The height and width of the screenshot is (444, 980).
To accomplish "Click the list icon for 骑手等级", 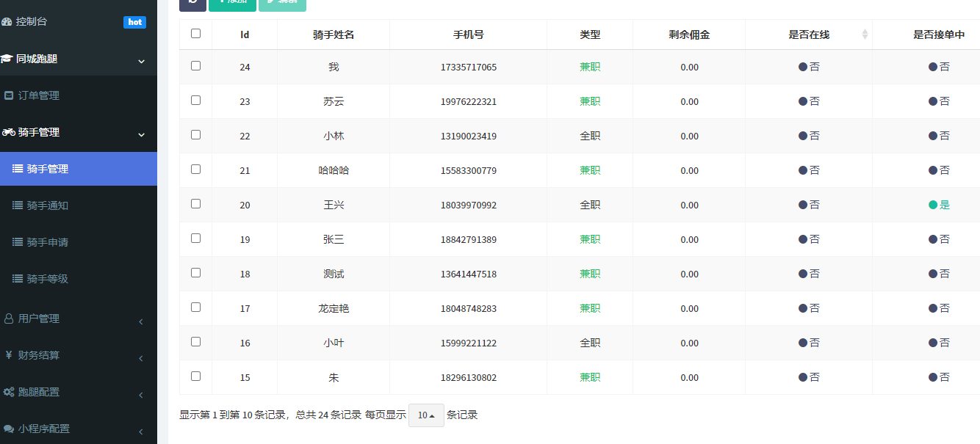I will pyautogui.click(x=18, y=279).
